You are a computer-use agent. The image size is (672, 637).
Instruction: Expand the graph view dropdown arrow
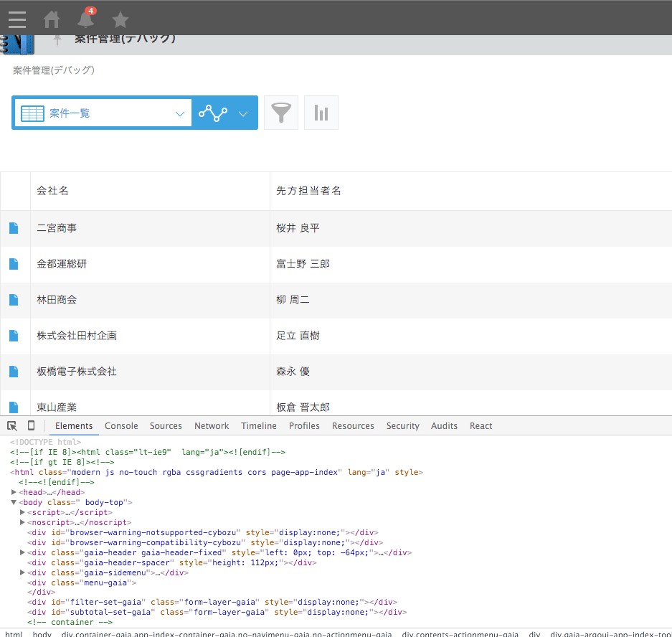point(243,113)
